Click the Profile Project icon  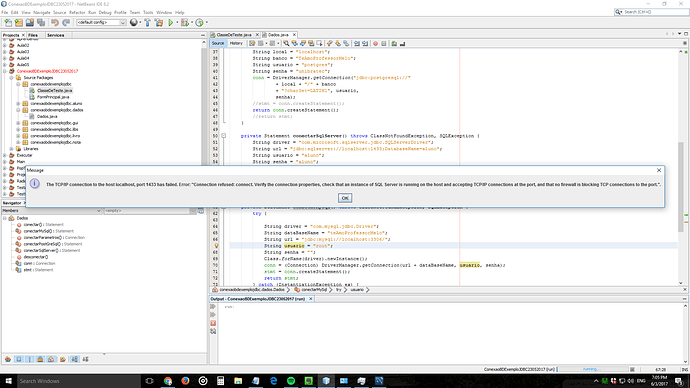coord(199,22)
